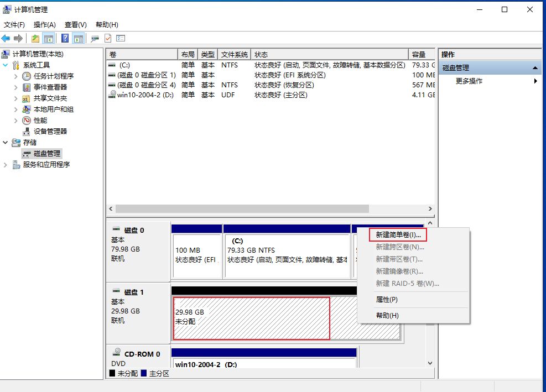Click the blue Back arrow in toolbar

coord(6,38)
